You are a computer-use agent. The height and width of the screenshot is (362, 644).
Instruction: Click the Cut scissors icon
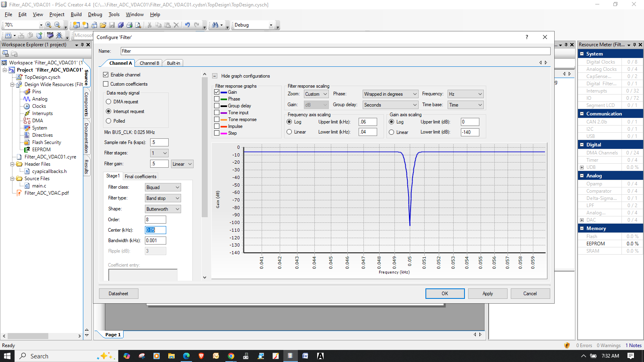pyautogui.click(x=149, y=25)
